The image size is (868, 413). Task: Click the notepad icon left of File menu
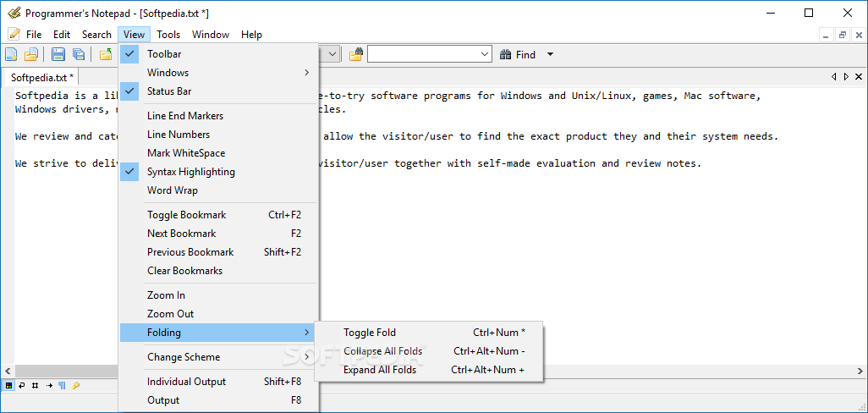14,35
